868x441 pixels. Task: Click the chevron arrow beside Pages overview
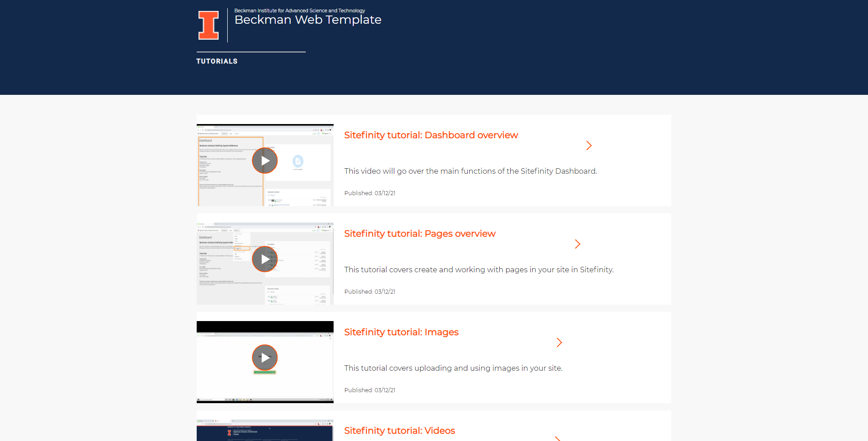(x=577, y=244)
